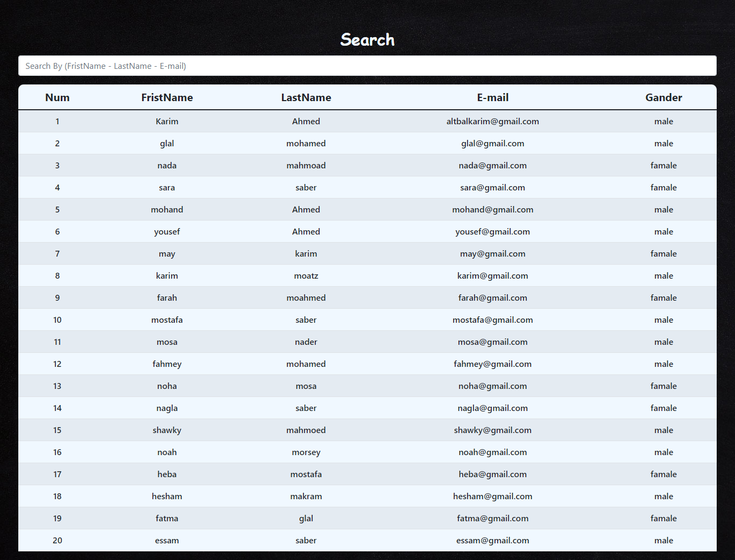Click first name noha

point(167,386)
